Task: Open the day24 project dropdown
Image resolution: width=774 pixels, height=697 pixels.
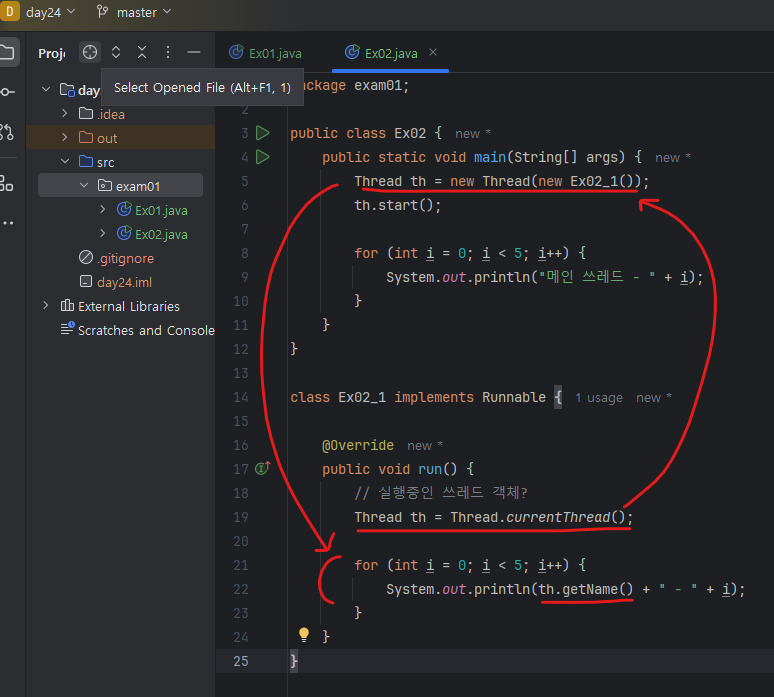Action: click(50, 12)
